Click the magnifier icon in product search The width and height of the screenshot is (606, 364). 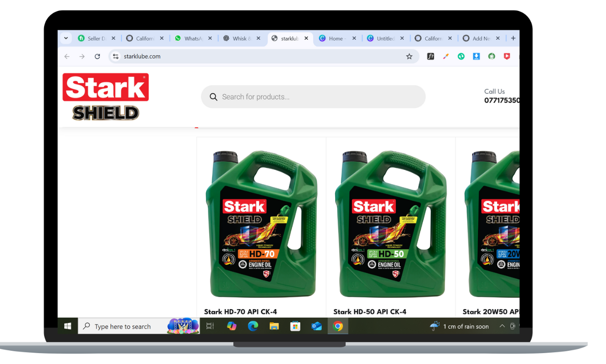(x=214, y=97)
